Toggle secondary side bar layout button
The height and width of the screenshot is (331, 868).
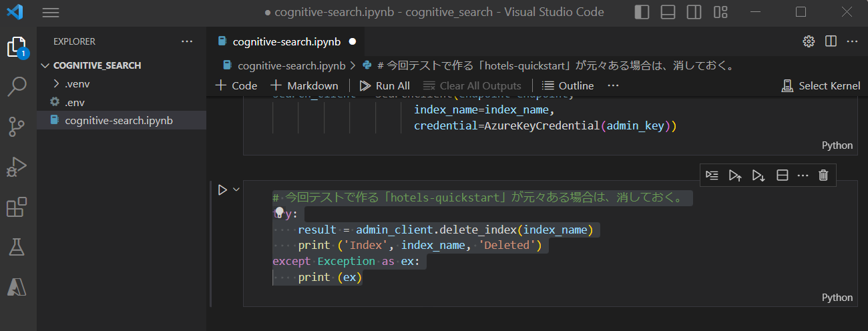pos(694,12)
